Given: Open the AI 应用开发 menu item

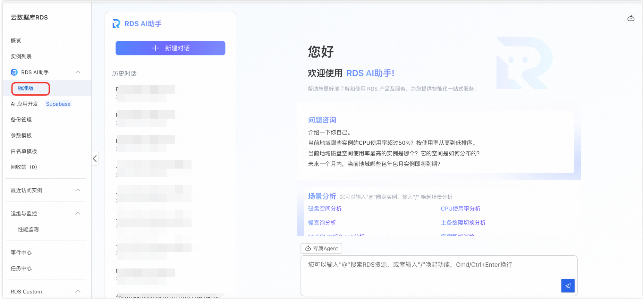Looking at the screenshot, I should [24, 104].
